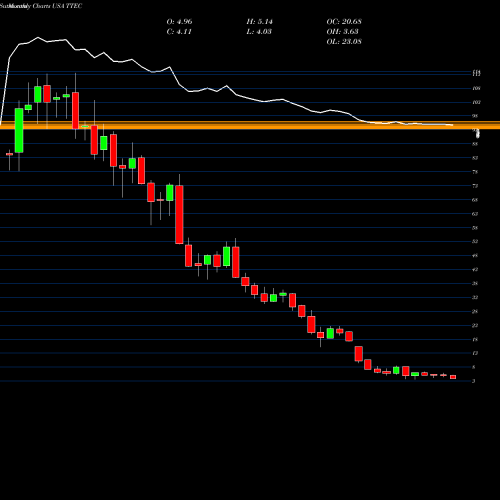Click the 102 price axis label
Screen dimensions: 500x500
coord(476,102)
